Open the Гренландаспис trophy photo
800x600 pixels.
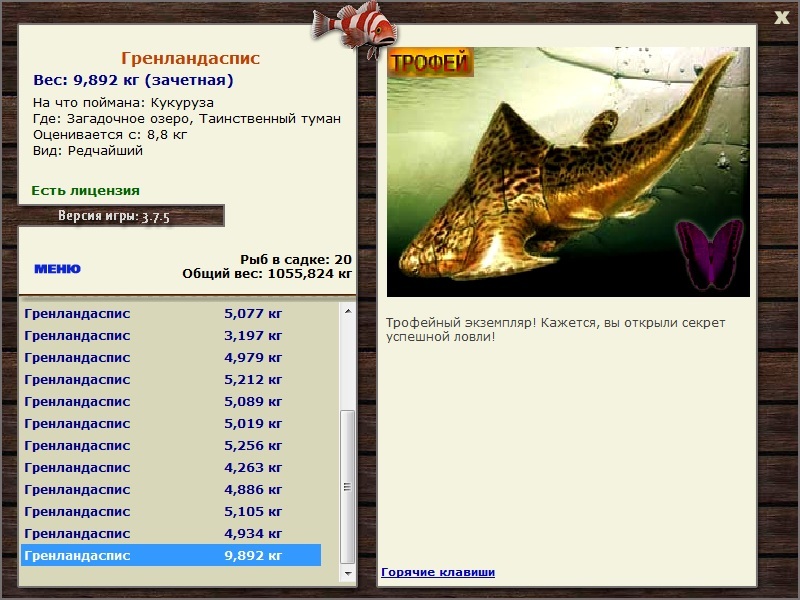click(x=568, y=172)
